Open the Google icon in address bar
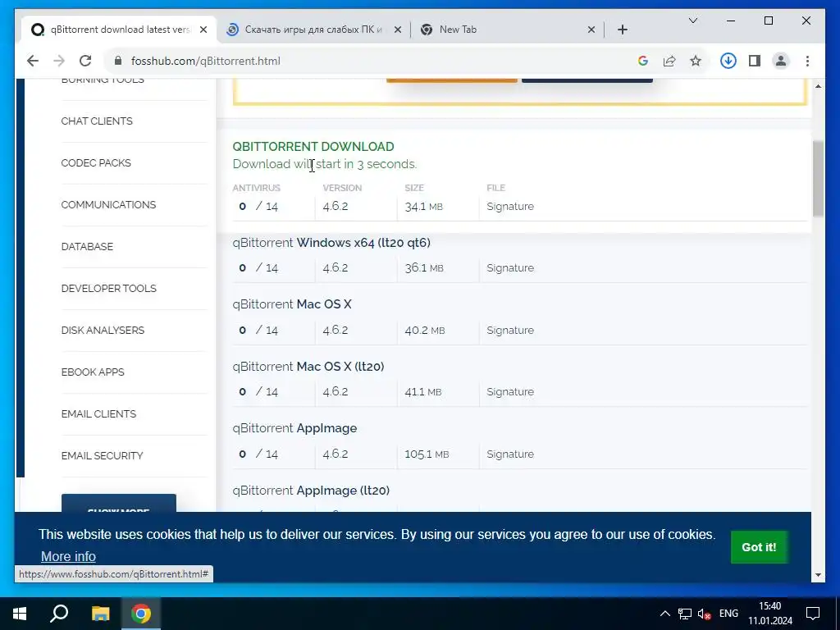840x630 pixels. [643, 61]
